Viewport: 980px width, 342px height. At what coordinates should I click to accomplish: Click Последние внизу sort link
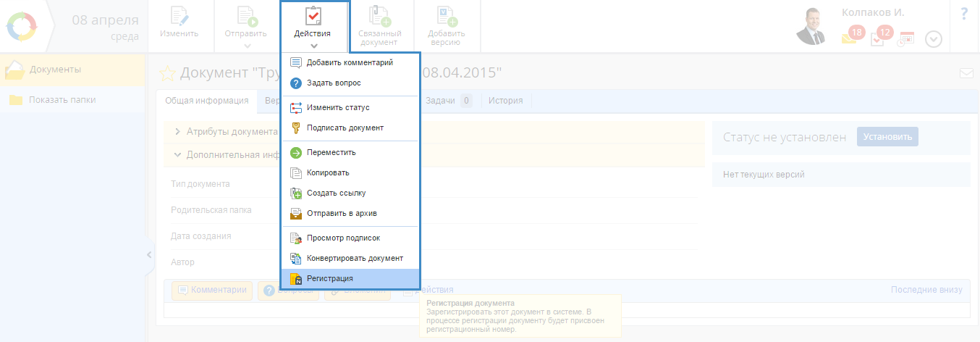926,290
